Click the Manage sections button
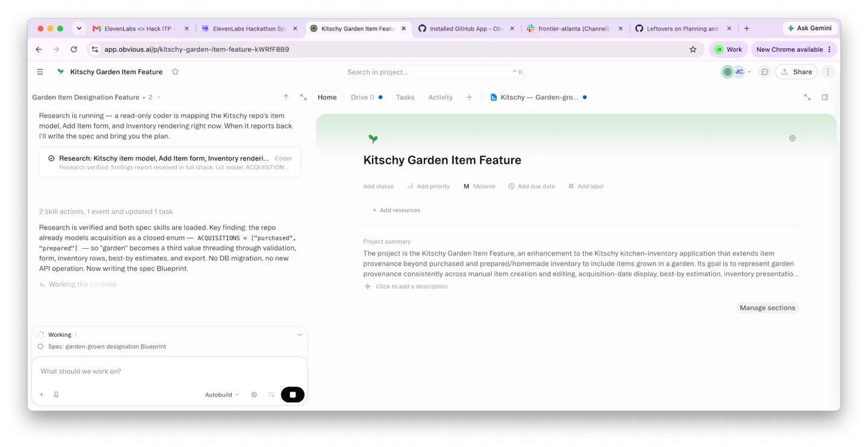Screen dimensions: 868x447 point(767,308)
